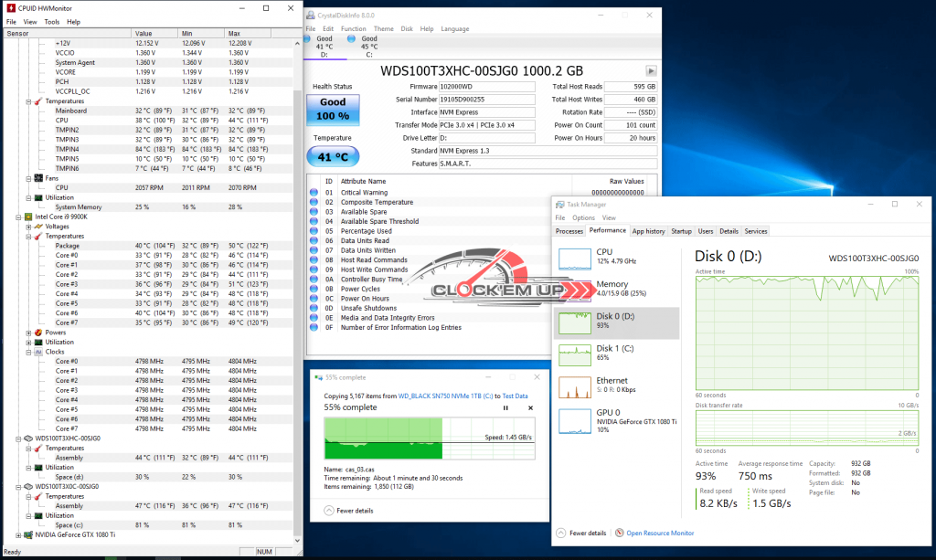
Task: Expand the Powers node in HWMonitor
Action: (28, 333)
